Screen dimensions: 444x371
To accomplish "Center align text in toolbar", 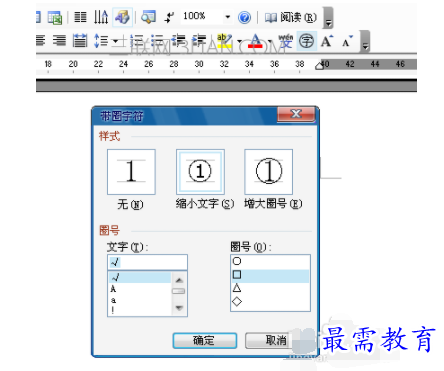I will click(40, 41).
